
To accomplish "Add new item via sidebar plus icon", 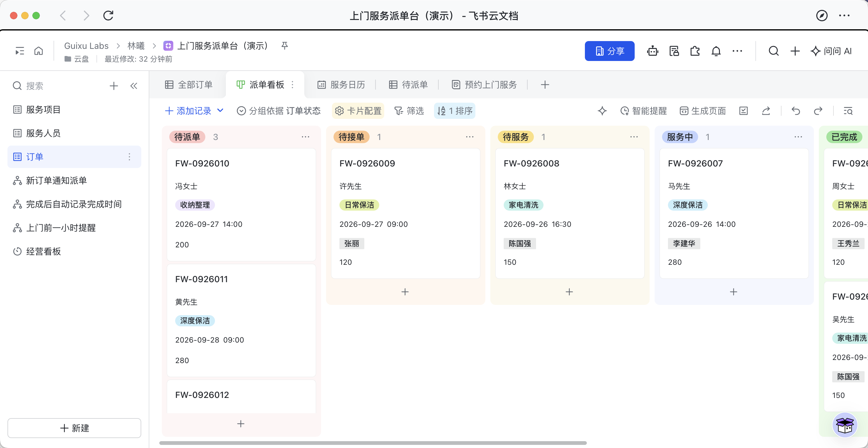I will (114, 86).
